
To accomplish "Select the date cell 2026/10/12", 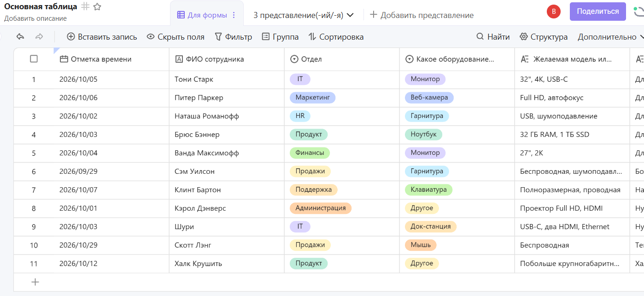I will pos(111,264).
